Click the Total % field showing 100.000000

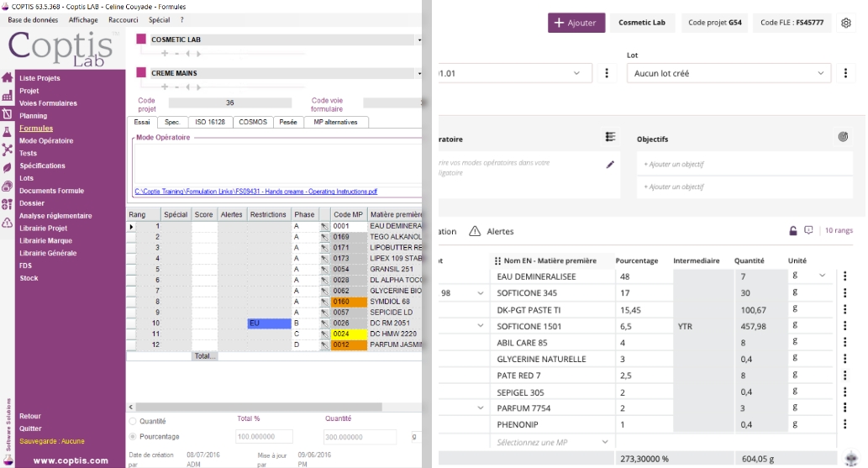pos(265,437)
